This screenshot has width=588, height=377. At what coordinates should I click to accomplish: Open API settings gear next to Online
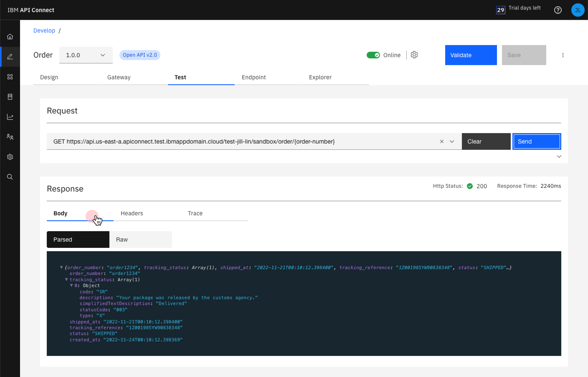(414, 55)
